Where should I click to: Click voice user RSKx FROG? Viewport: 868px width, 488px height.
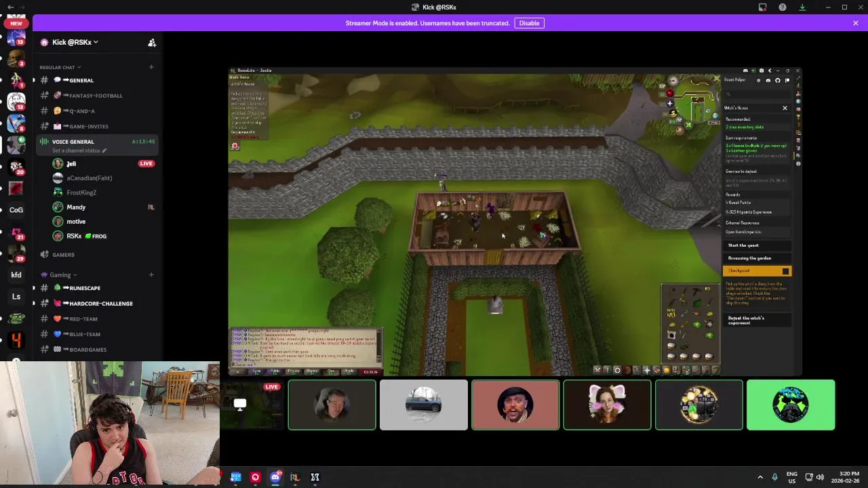(x=103, y=236)
